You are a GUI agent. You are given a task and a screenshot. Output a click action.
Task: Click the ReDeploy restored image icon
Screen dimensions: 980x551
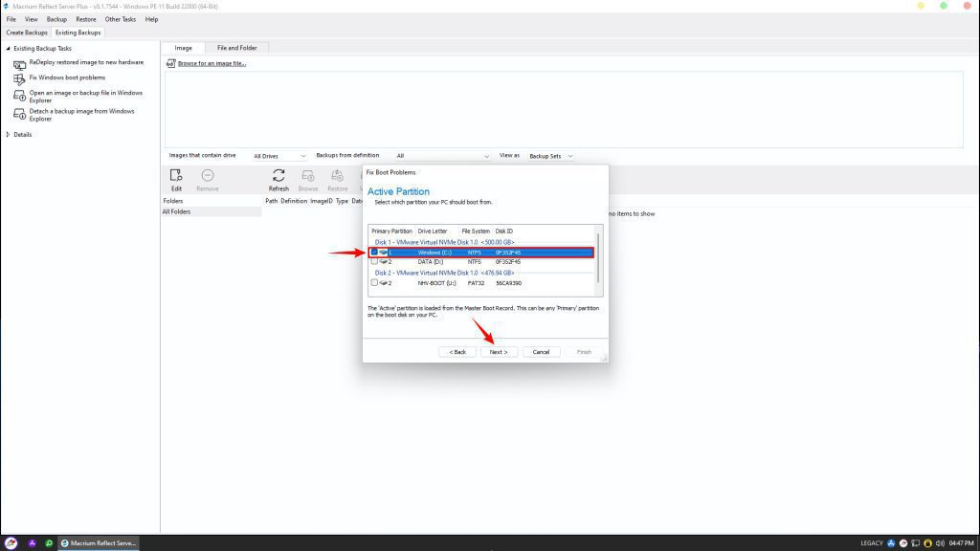(19, 64)
